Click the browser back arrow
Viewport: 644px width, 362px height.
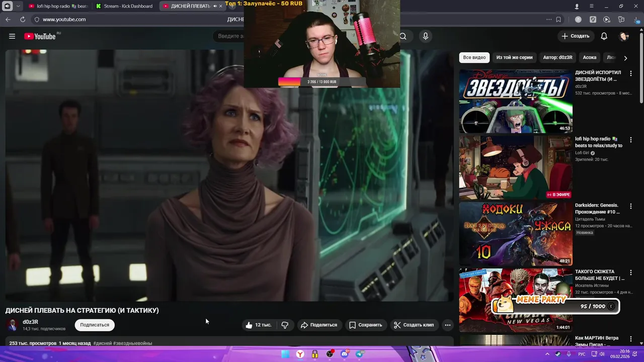(x=8, y=19)
